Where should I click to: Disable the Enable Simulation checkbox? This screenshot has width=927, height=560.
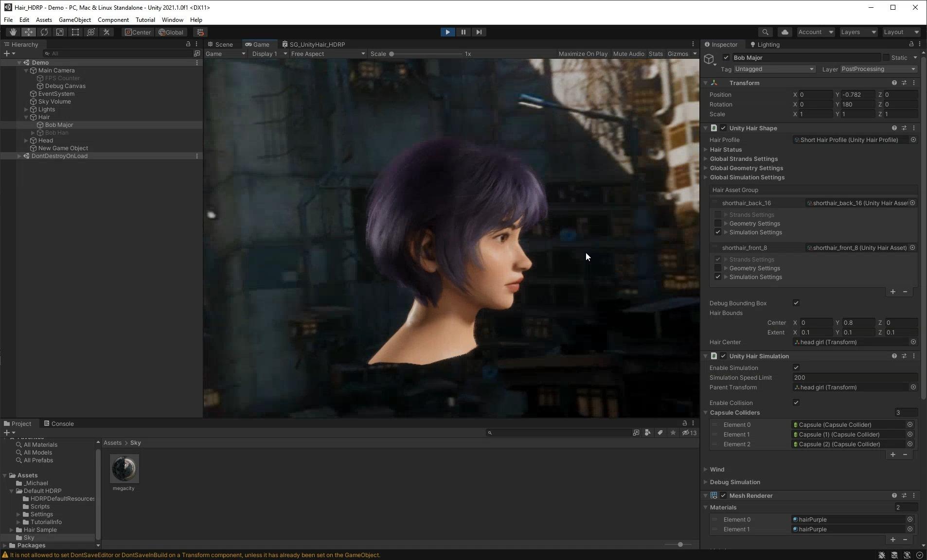(796, 367)
